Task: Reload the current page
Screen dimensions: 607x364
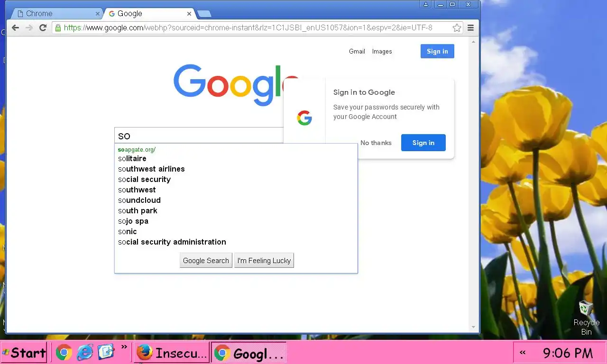Action: coord(43,28)
